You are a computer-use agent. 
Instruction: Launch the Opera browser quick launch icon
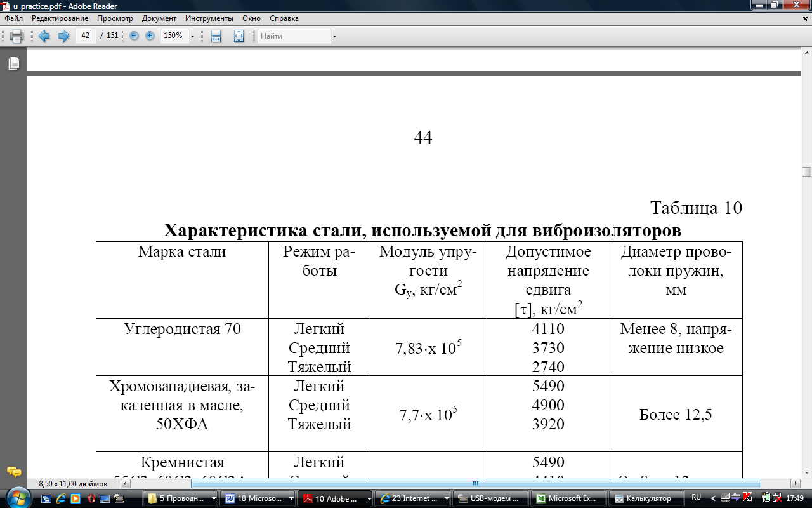point(91,498)
